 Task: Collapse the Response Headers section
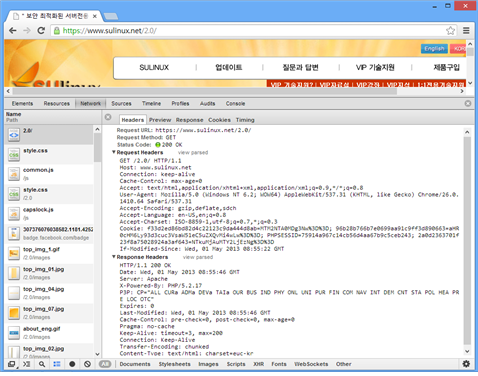point(114,257)
